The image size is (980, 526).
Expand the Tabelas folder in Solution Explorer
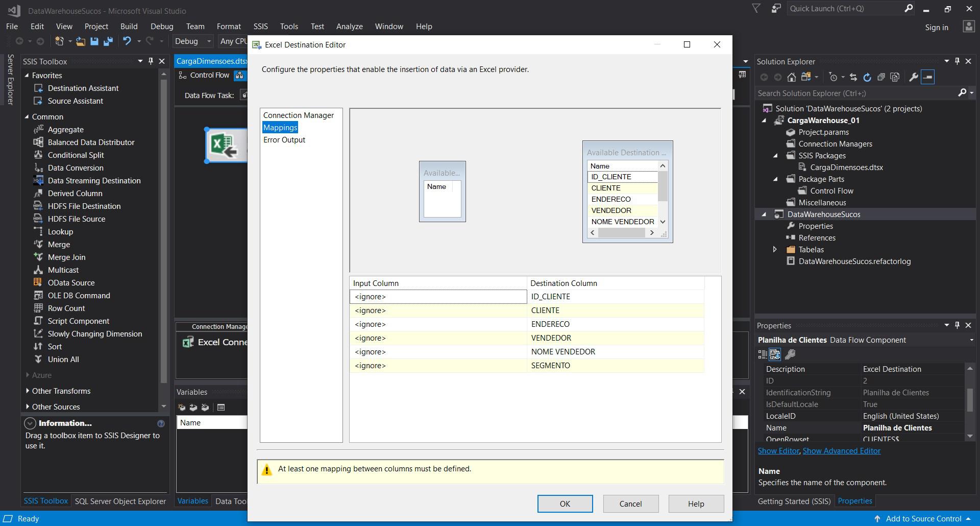(x=775, y=250)
